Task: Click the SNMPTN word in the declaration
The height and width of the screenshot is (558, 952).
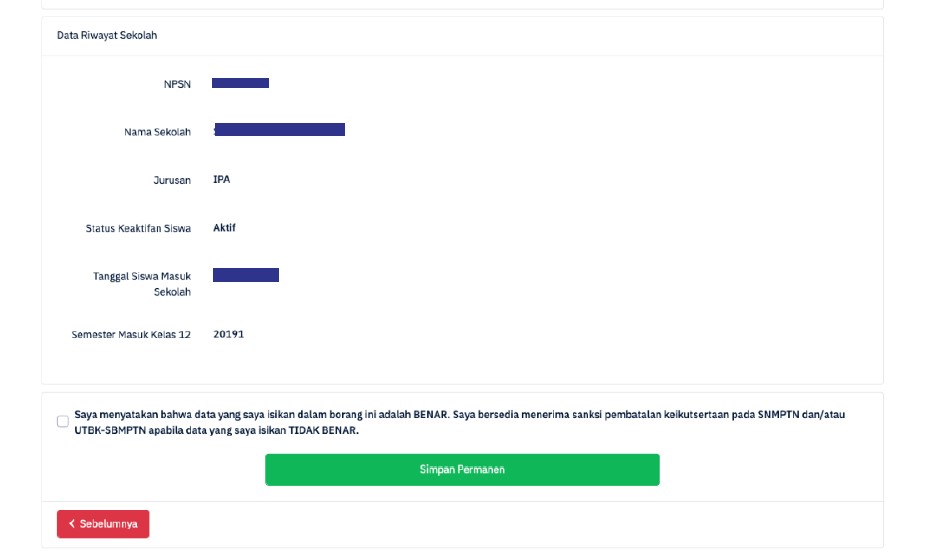Action: click(x=778, y=415)
